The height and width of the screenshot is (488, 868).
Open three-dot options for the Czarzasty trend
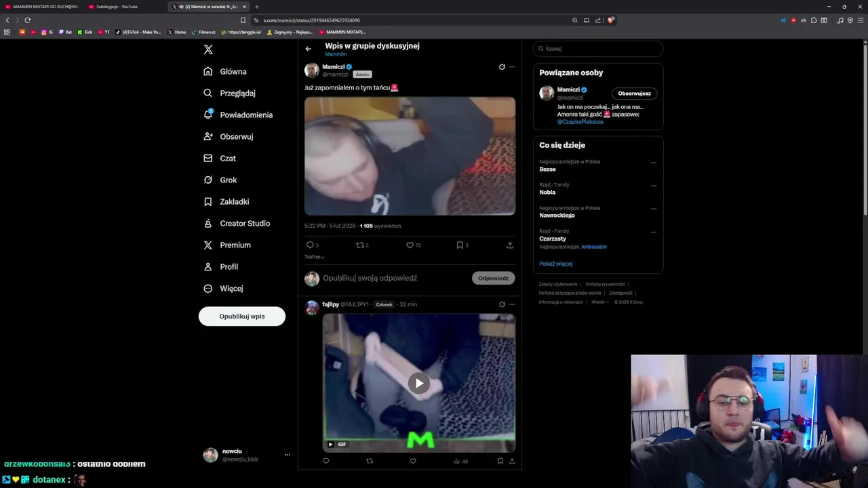[x=654, y=232]
